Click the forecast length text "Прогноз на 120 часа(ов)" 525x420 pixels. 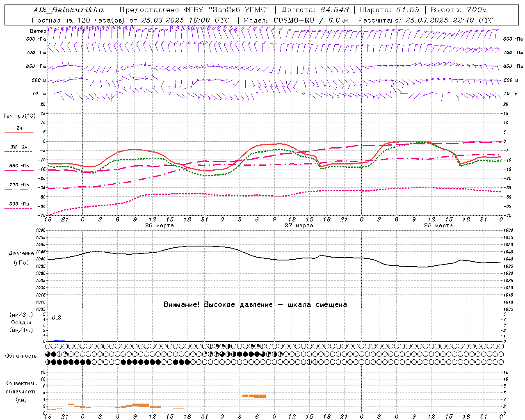tap(79, 20)
